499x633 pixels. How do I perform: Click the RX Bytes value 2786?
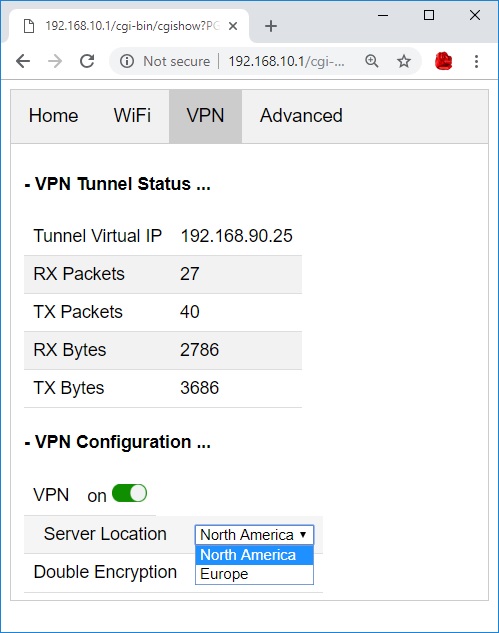(199, 350)
